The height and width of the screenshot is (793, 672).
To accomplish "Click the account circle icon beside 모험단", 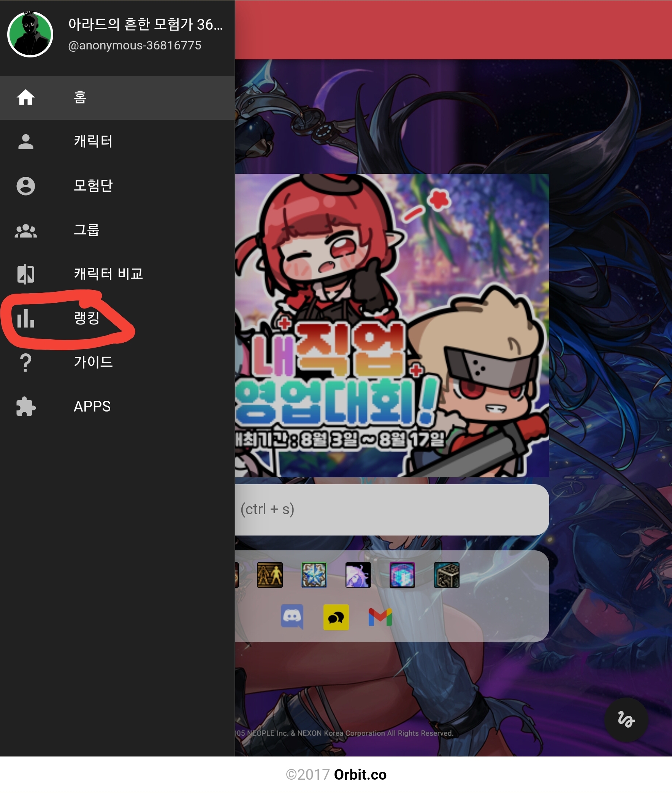I will tap(26, 186).
